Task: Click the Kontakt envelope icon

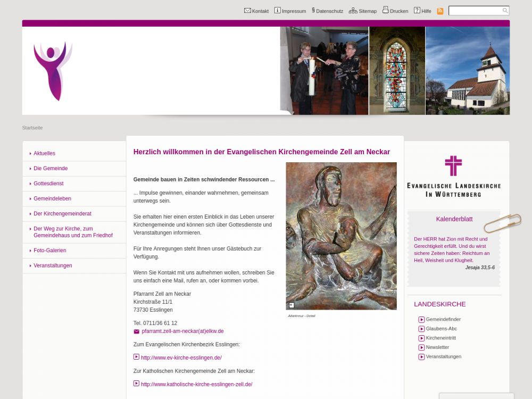Action: coord(247,11)
